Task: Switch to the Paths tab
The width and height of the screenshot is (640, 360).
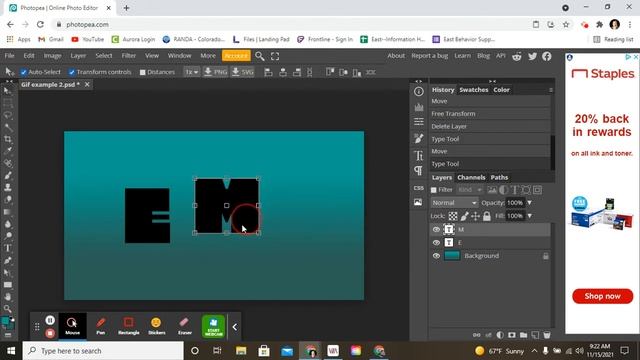Action: coord(499,178)
